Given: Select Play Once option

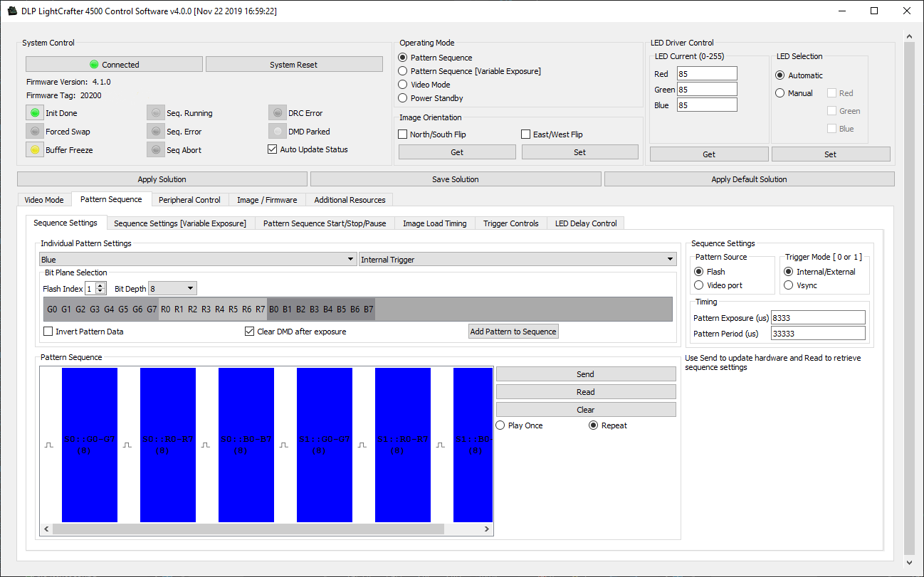Looking at the screenshot, I should 500,425.
